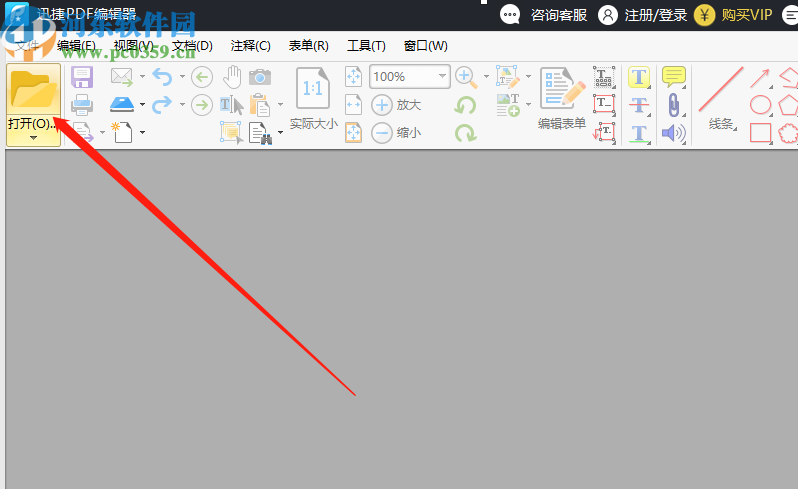Select the pentagon polygon tool
The width and height of the screenshot is (798, 489).
788,105
